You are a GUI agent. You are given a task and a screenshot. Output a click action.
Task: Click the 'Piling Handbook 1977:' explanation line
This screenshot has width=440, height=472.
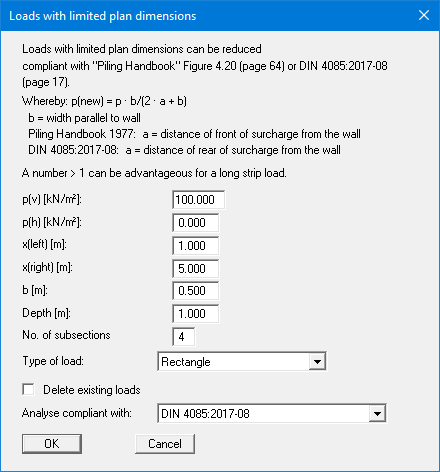click(x=194, y=134)
